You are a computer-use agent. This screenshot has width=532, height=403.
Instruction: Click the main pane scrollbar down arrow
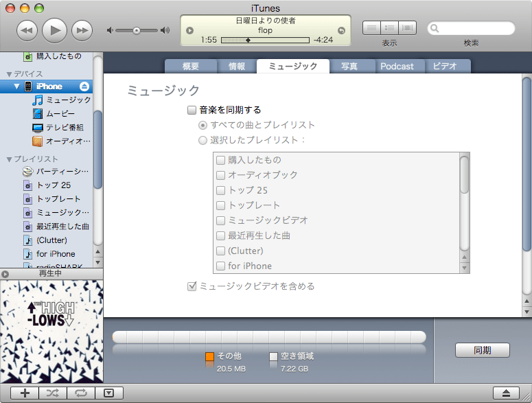tap(527, 312)
